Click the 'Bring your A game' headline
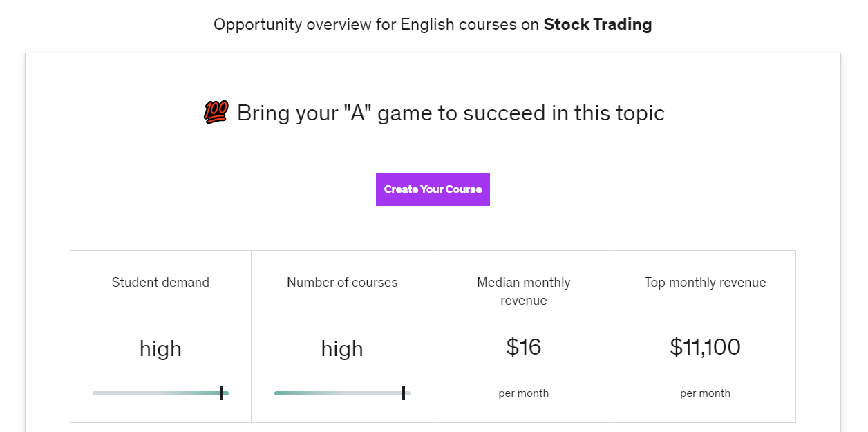The image size is (868, 432). pos(451,113)
